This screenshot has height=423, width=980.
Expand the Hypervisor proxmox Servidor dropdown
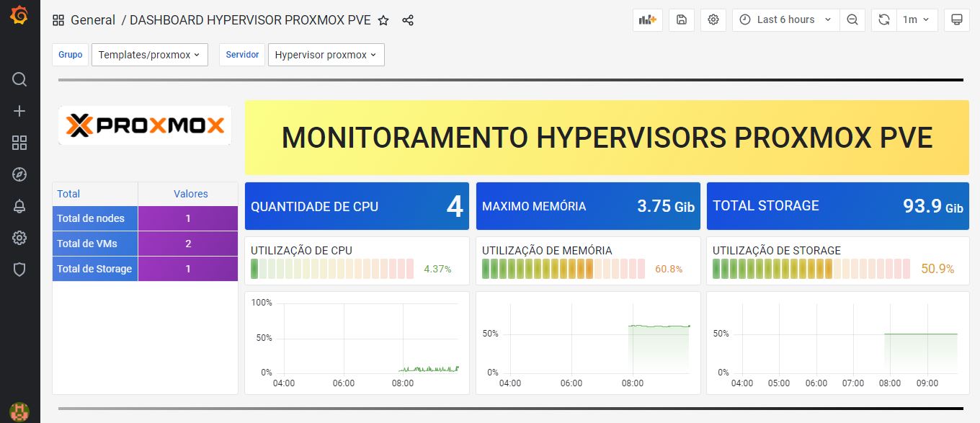[326, 55]
